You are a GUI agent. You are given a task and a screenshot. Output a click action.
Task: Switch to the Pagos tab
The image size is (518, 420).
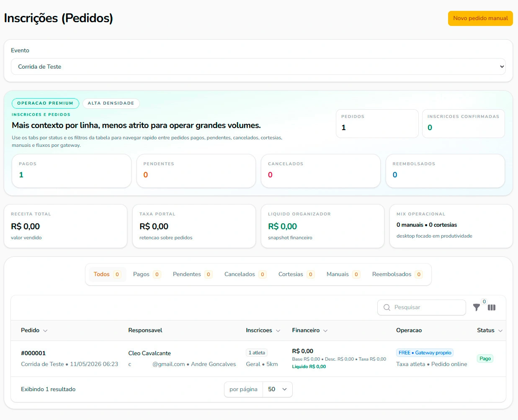point(147,274)
